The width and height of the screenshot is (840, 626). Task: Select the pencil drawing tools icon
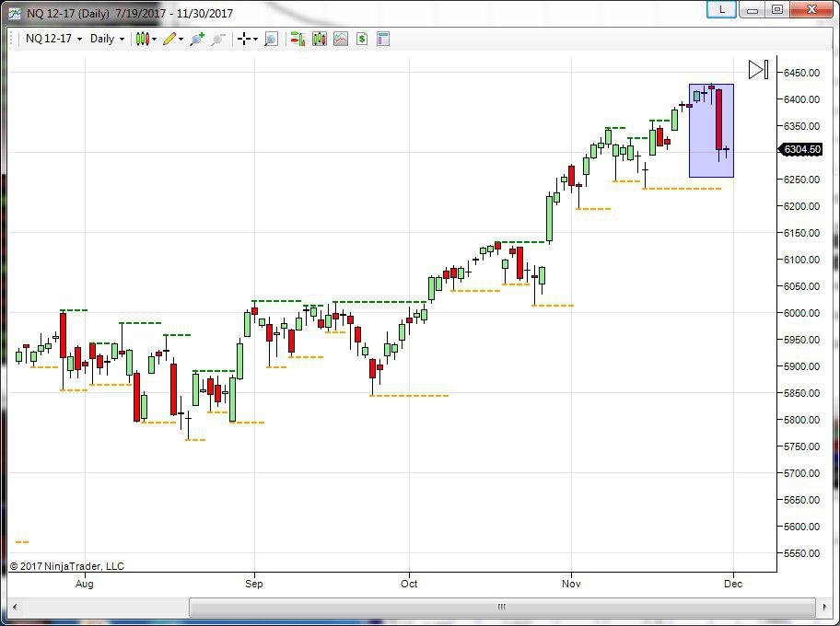[x=169, y=39]
